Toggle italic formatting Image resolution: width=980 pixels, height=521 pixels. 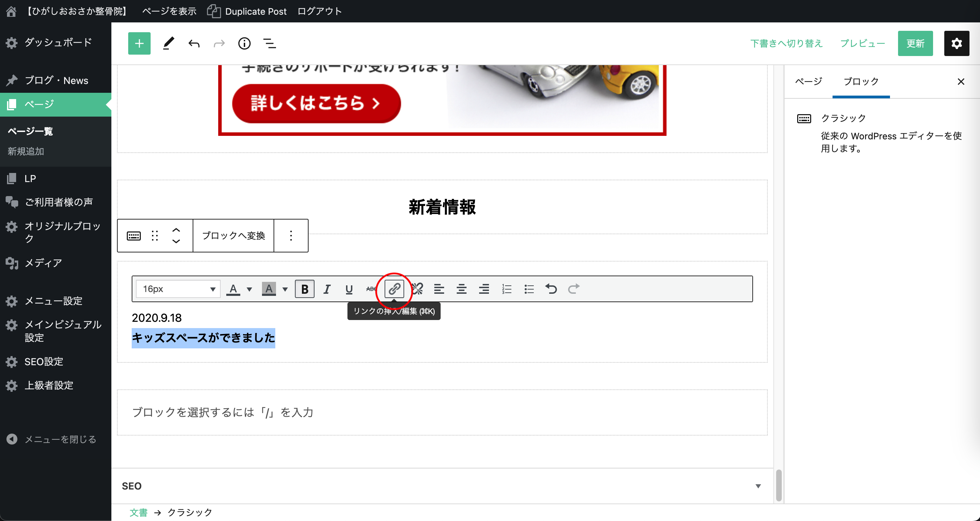tap(327, 289)
